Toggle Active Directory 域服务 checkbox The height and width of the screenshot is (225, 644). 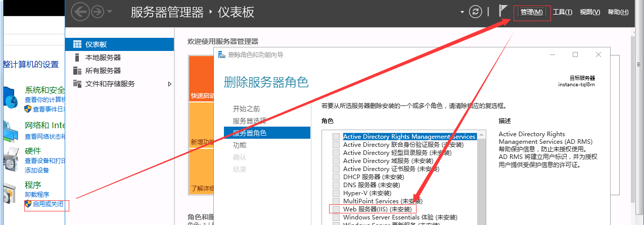click(336, 161)
